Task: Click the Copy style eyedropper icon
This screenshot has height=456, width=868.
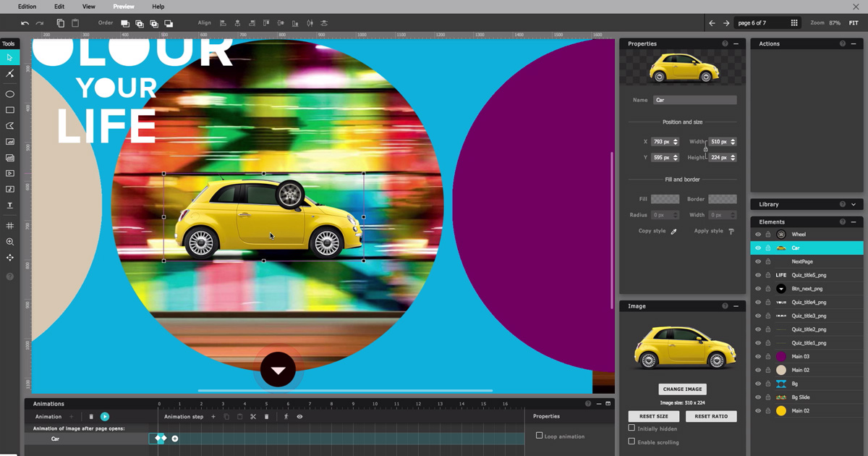Action: (x=673, y=232)
